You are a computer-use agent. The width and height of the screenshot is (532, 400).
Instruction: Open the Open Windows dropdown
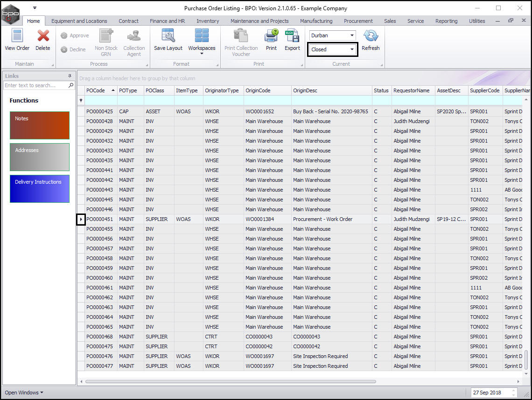(x=24, y=393)
